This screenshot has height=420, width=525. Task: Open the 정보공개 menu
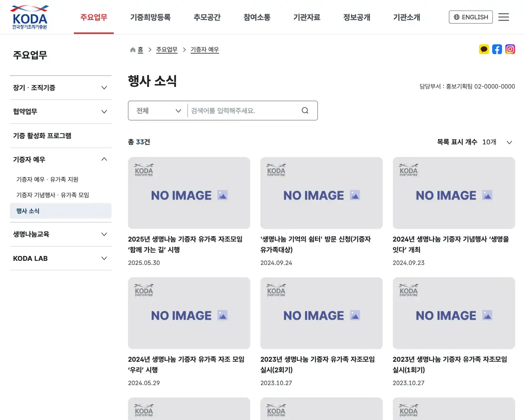(356, 17)
